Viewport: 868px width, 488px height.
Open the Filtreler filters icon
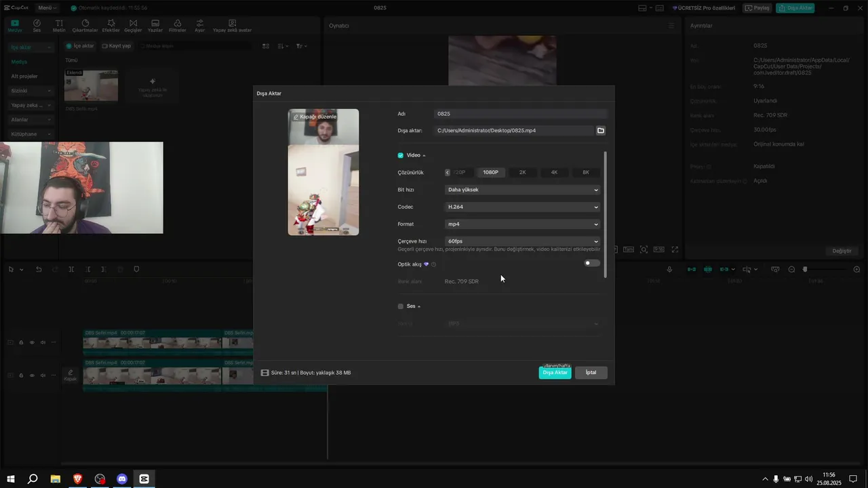178,26
